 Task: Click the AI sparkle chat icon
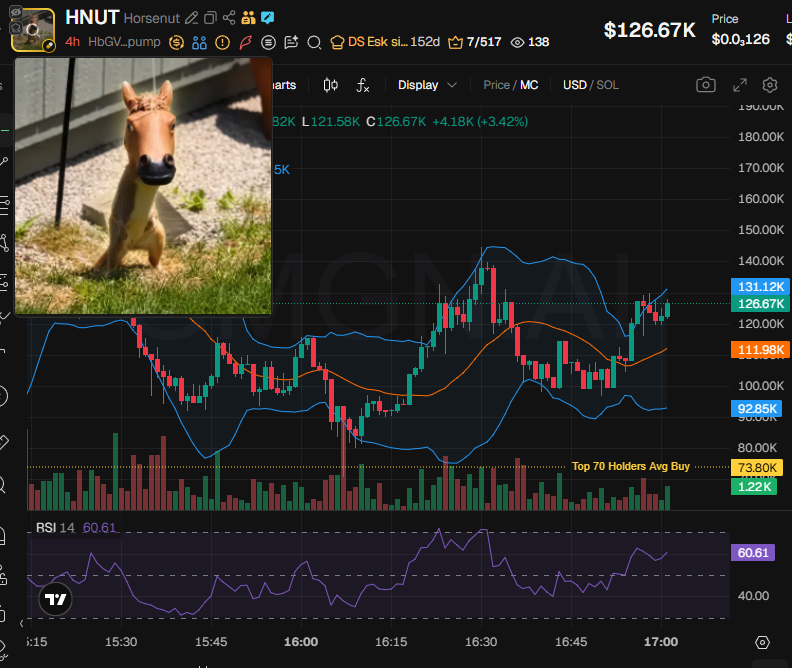click(291, 42)
